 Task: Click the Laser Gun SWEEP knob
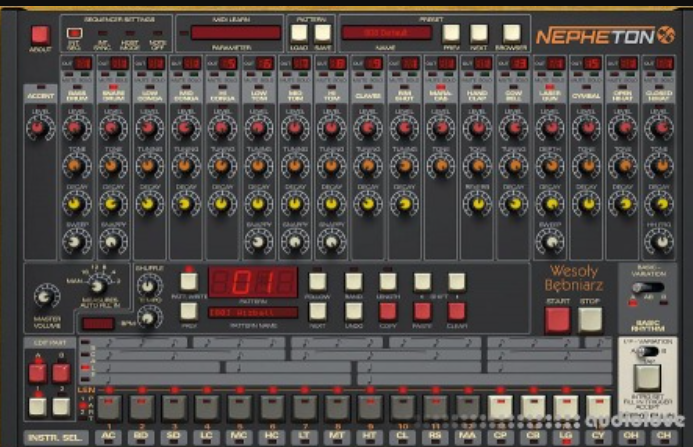(x=550, y=241)
